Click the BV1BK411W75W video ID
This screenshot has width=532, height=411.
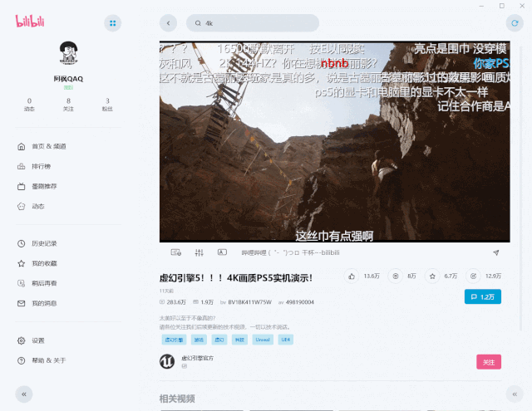click(249, 302)
